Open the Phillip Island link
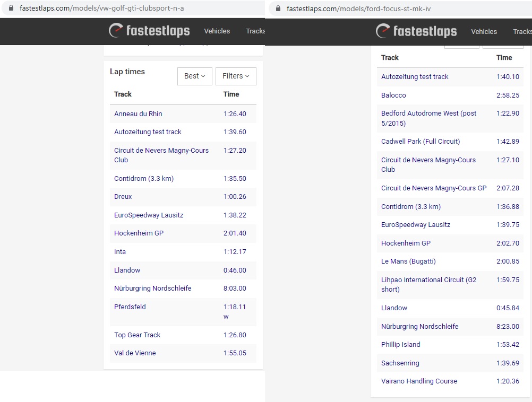532x402 pixels. click(400, 345)
